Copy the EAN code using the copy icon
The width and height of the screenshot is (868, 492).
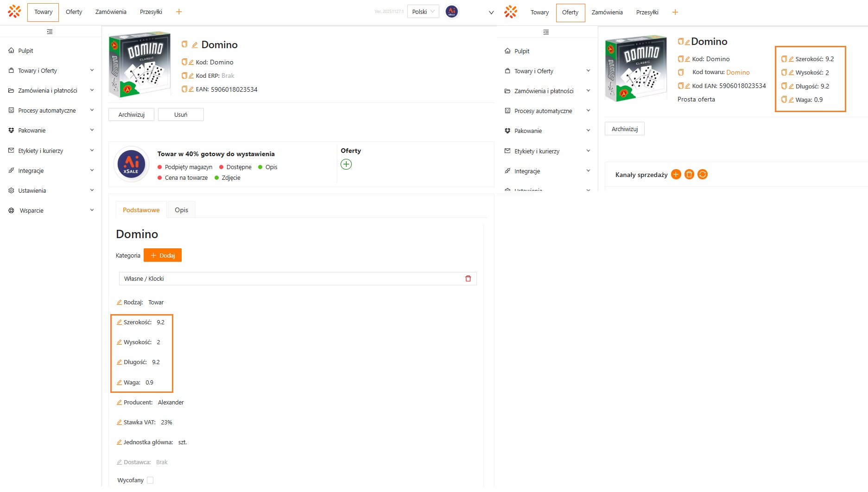(x=184, y=89)
